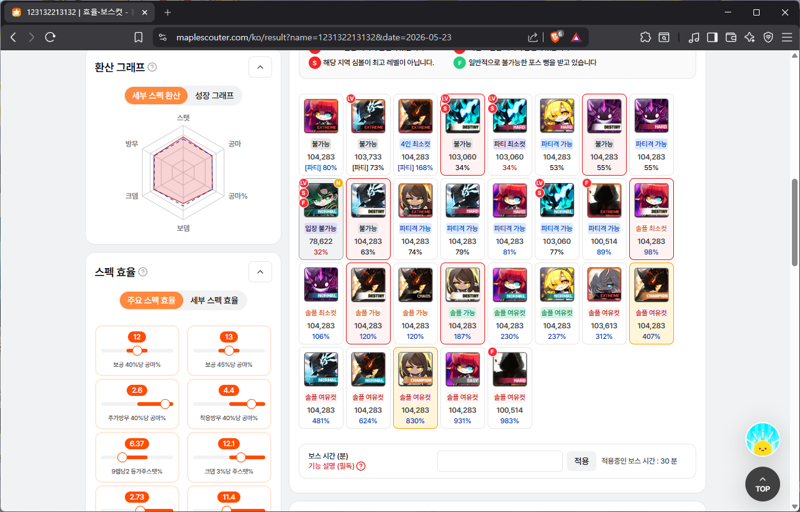800x512 pixels.
Task: Open the extensions puzzle icon
Action: [x=645, y=37]
